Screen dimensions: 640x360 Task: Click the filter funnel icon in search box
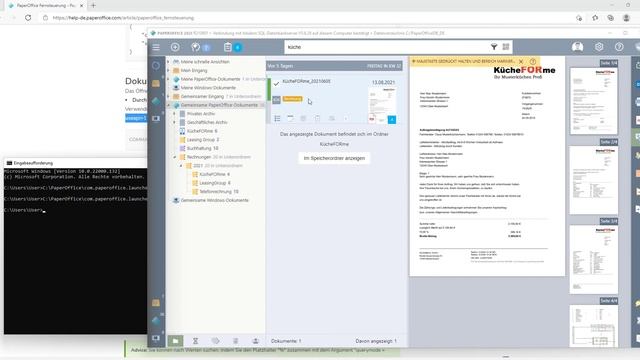click(x=494, y=47)
